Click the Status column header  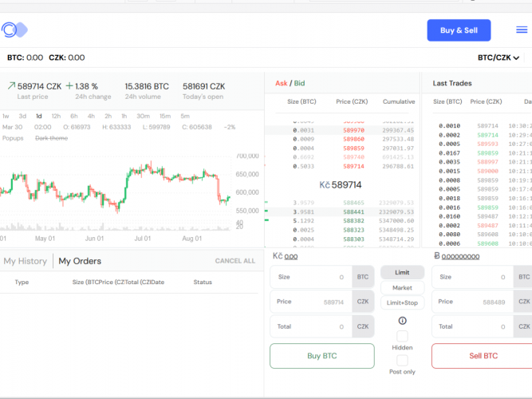[203, 282]
